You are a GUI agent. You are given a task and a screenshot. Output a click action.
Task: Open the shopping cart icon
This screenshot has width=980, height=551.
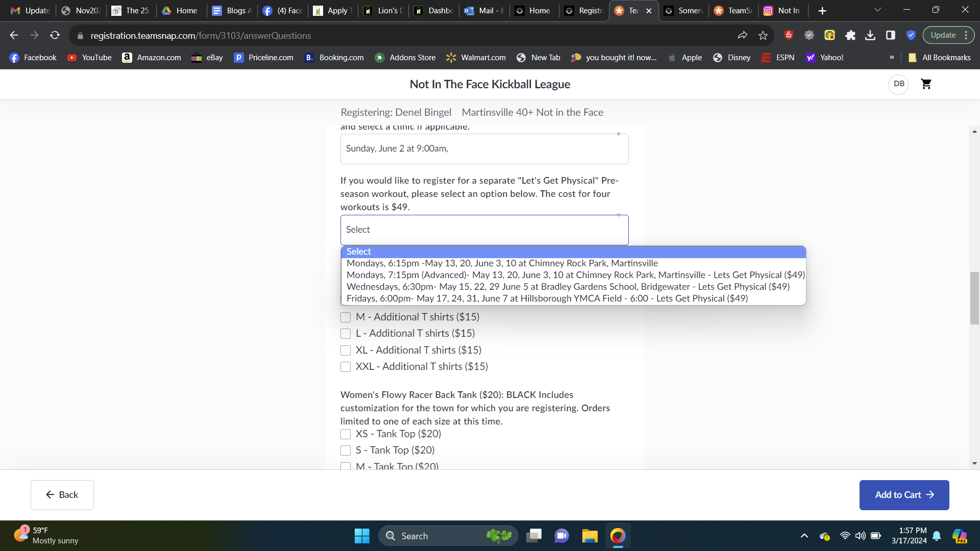point(926,84)
